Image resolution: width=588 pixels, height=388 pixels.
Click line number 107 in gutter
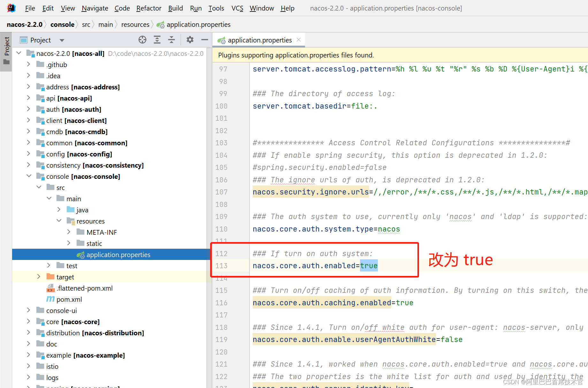221,192
